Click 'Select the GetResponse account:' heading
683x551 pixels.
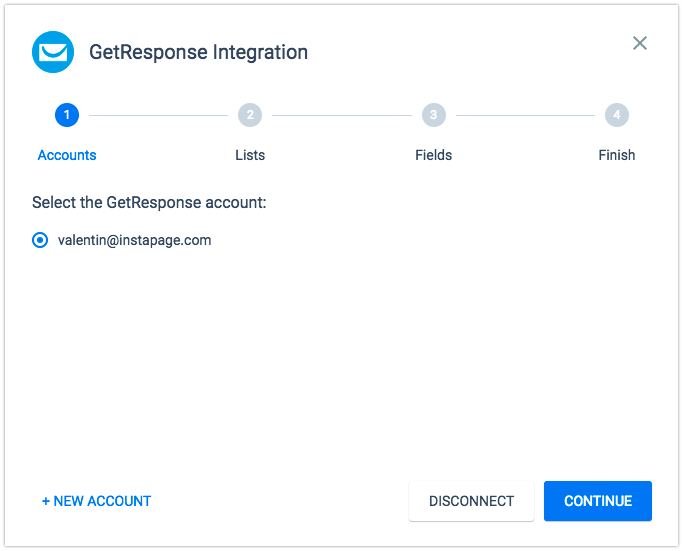[x=149, y=203]
